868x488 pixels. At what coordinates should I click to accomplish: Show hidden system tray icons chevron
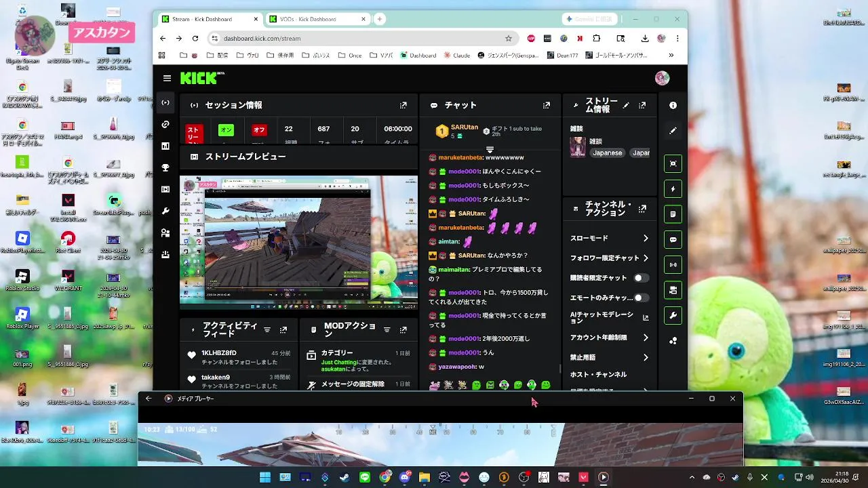point(692,477)
